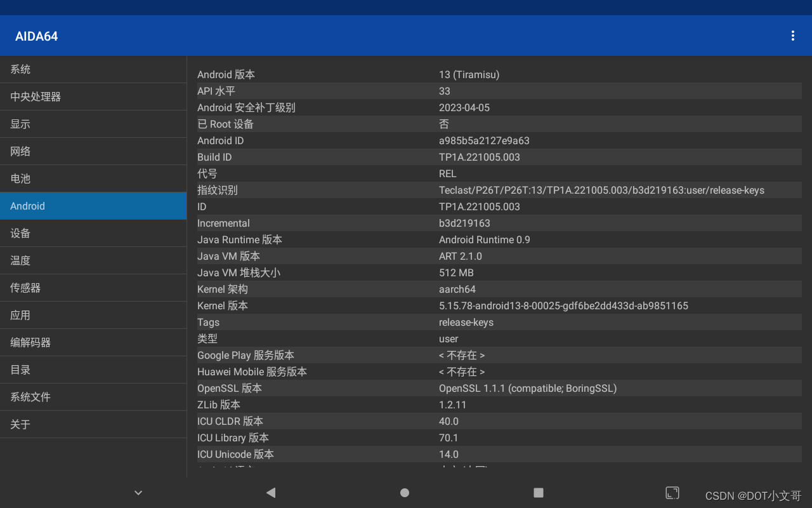
Task: Select the Java VM 版本 row label
Action: pyautogui.click(x=228, y=256)
